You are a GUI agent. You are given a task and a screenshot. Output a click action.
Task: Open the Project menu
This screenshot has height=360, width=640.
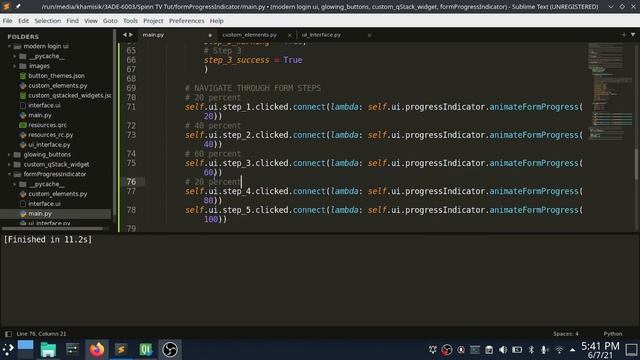tap(153, 21)
